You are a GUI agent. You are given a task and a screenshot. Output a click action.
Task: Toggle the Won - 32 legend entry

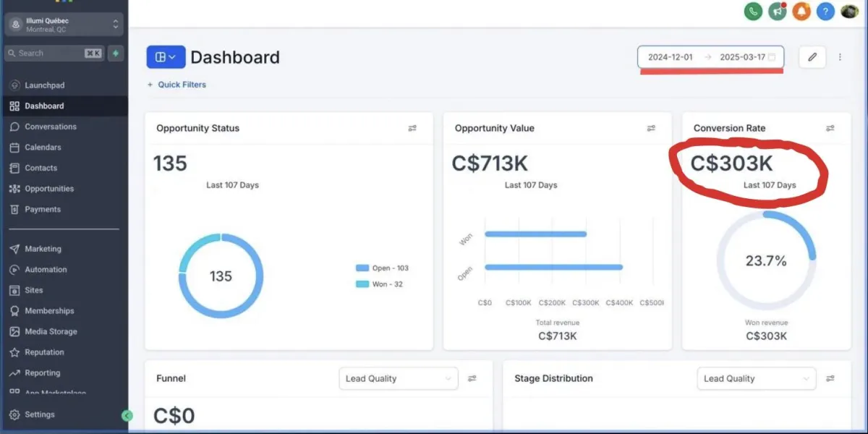coord(379,284)
